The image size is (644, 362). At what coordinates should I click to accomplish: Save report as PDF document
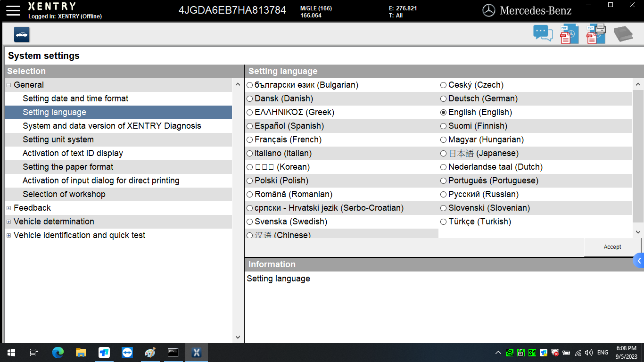569,33
